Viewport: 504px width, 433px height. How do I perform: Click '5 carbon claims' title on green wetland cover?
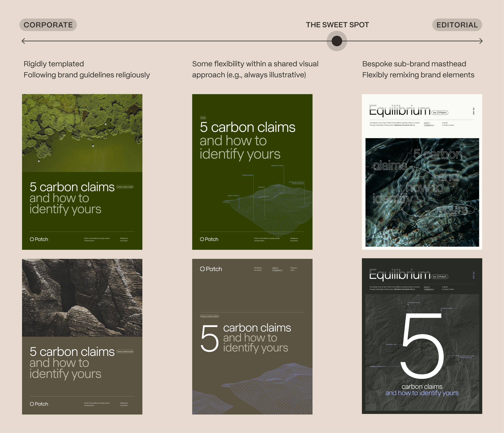(x=72, y=187)
